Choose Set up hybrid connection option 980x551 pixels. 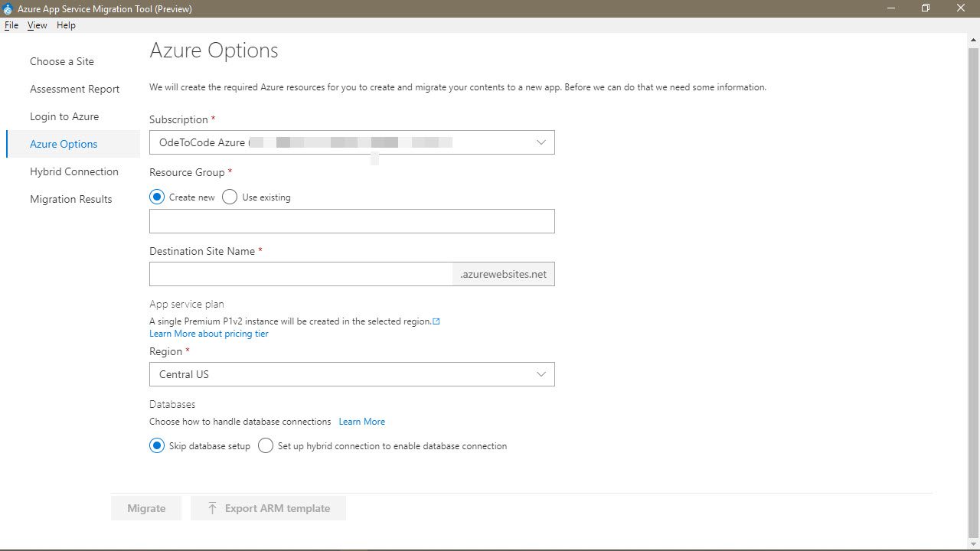(x=266, y=445)
